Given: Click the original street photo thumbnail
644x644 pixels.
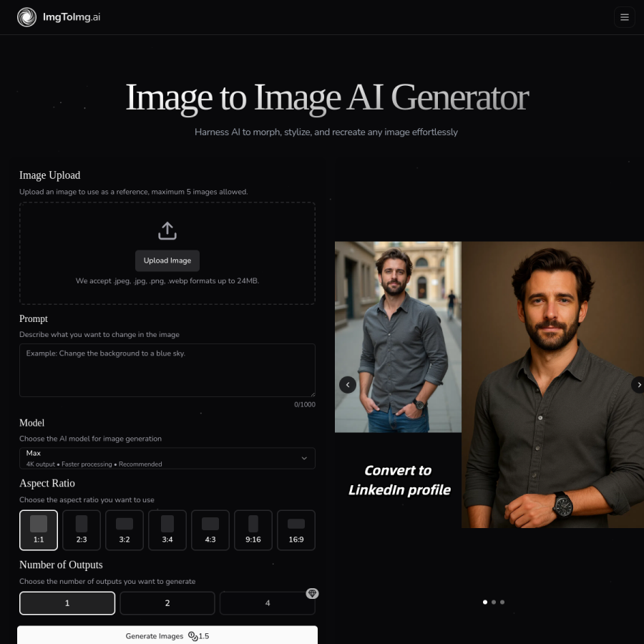Looking at the screenshot, I should click(398, 337).
